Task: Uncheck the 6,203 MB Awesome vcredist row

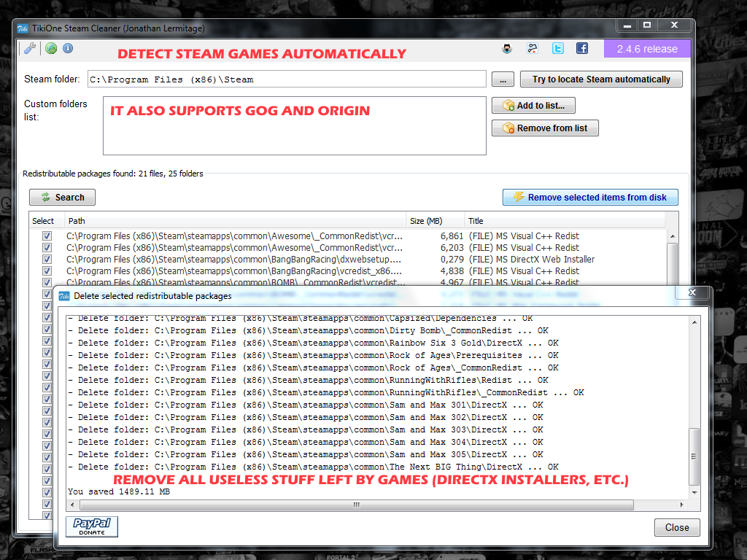Action: [x=47, y=248]
